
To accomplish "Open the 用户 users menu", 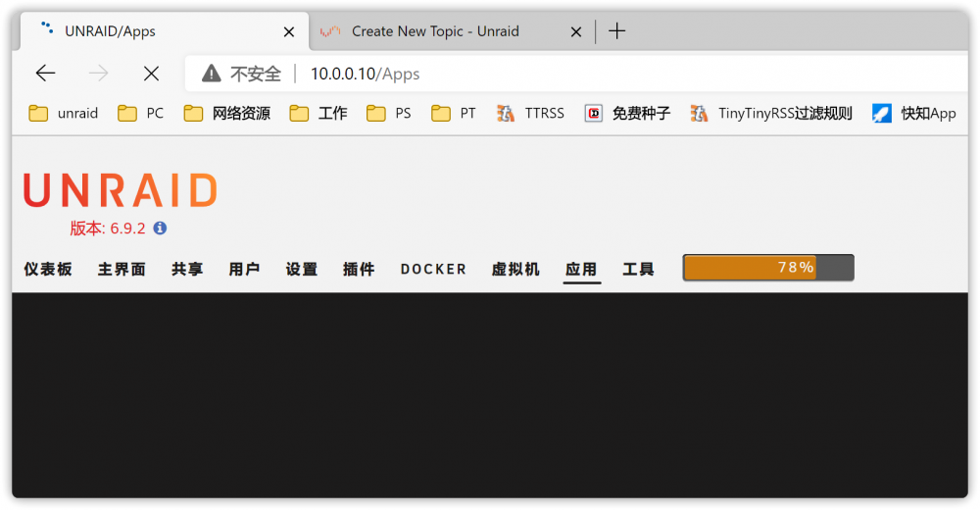I will click(x=244, y=269).
